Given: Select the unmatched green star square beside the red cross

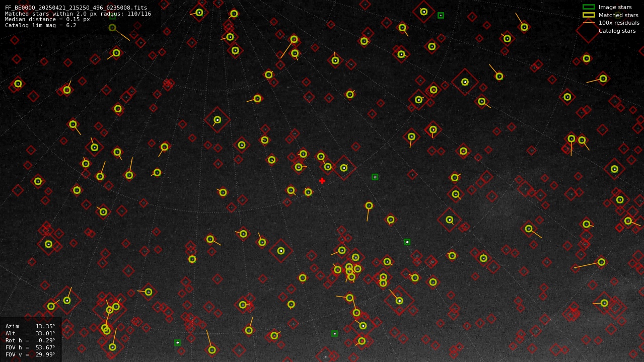Looking at the screenshot, I should tap(375, 177).
